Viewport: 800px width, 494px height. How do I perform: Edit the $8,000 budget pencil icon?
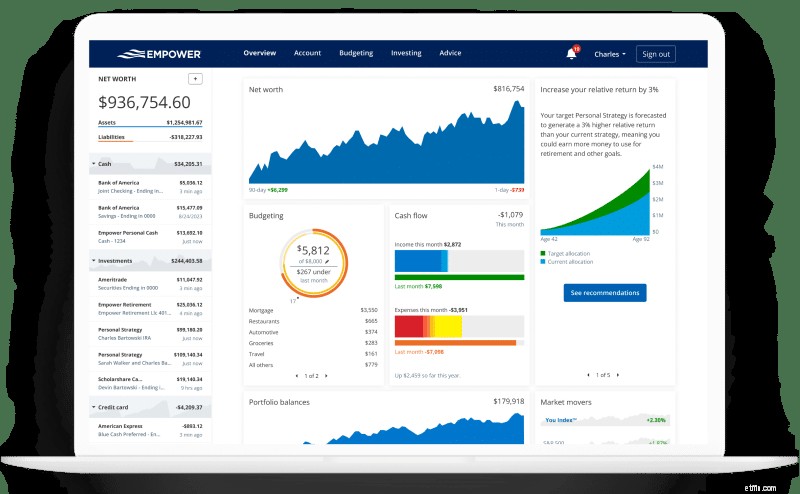[x=327, y=262]
